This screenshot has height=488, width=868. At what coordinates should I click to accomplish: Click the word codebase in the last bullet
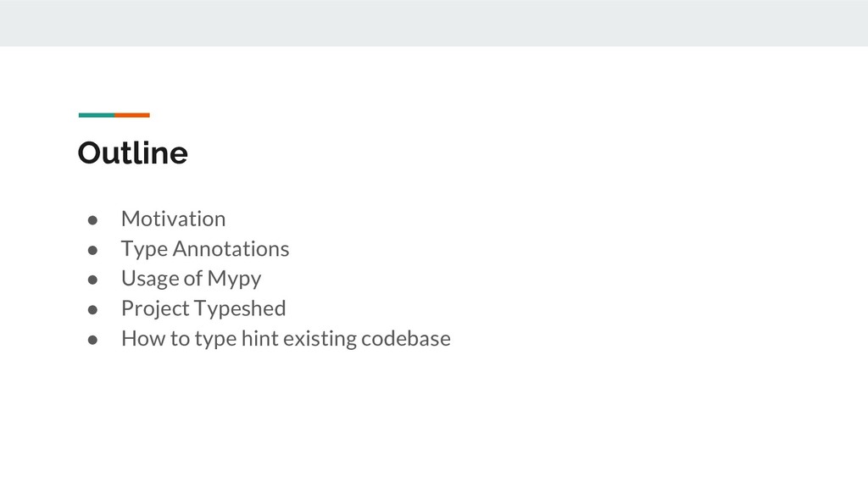click(x=405, y=339)
